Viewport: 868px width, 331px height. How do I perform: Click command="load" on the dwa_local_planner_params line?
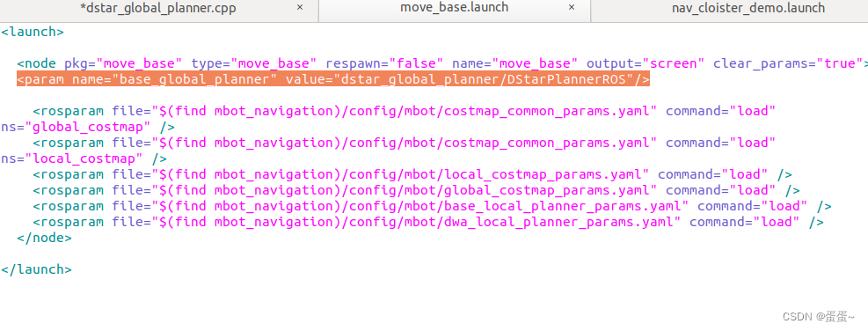coord(744,223)
